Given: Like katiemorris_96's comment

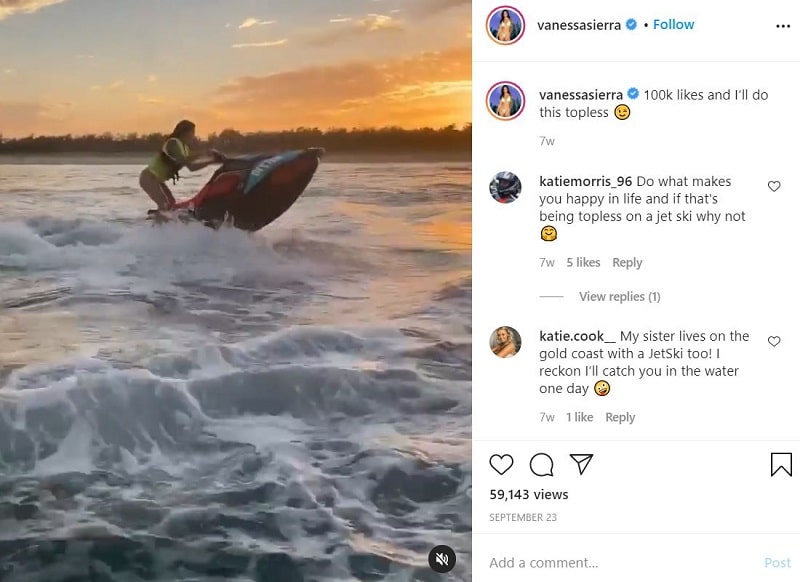Looking at the screenshot, I should [x=774, y=186].
